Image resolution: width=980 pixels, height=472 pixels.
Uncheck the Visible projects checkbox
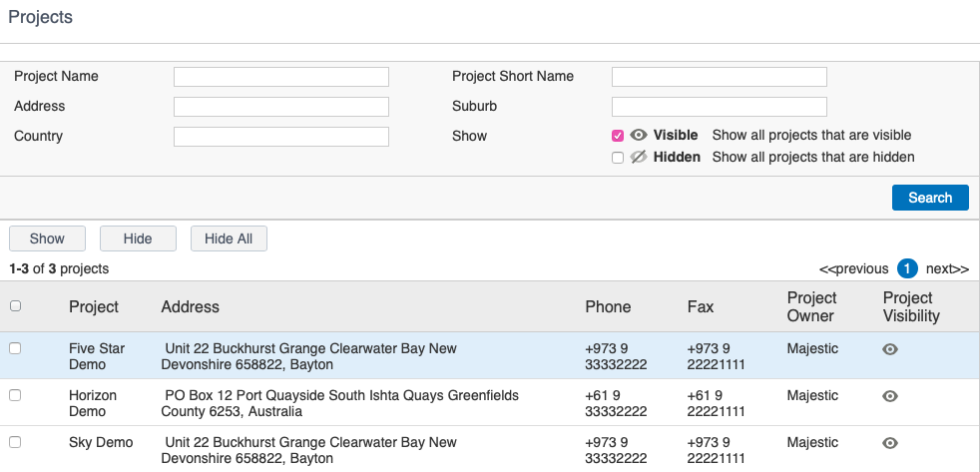(618, 136)
